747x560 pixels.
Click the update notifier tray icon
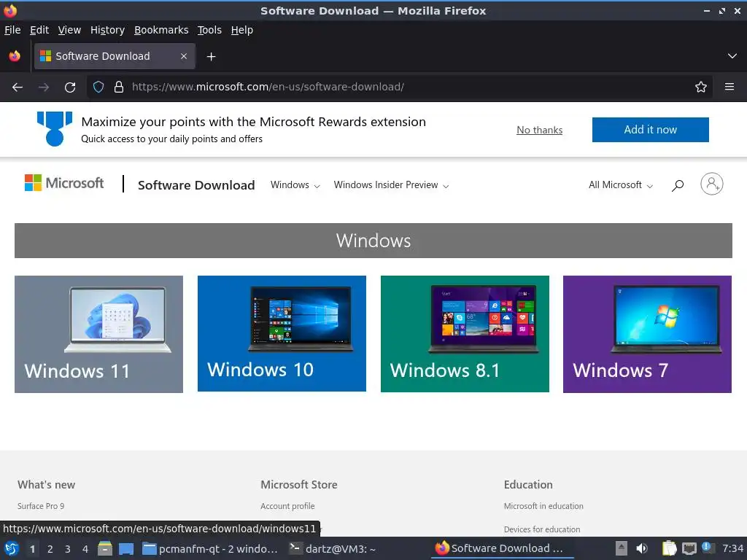click(x=708, y=548)
